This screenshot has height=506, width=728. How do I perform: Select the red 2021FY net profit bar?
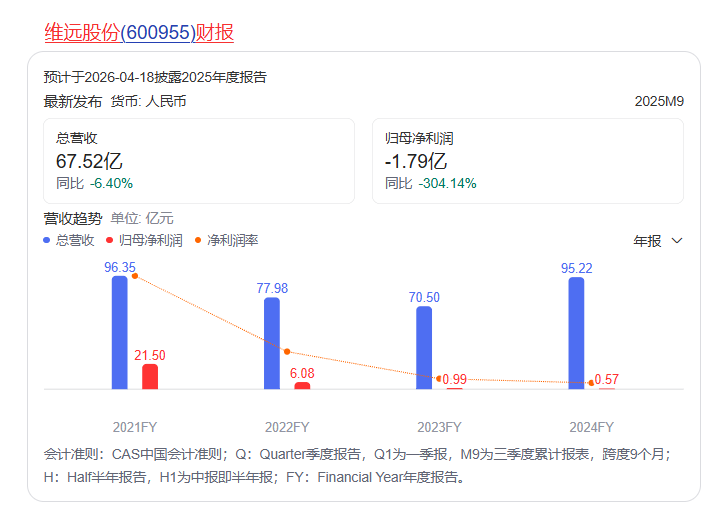coord(150,376)
